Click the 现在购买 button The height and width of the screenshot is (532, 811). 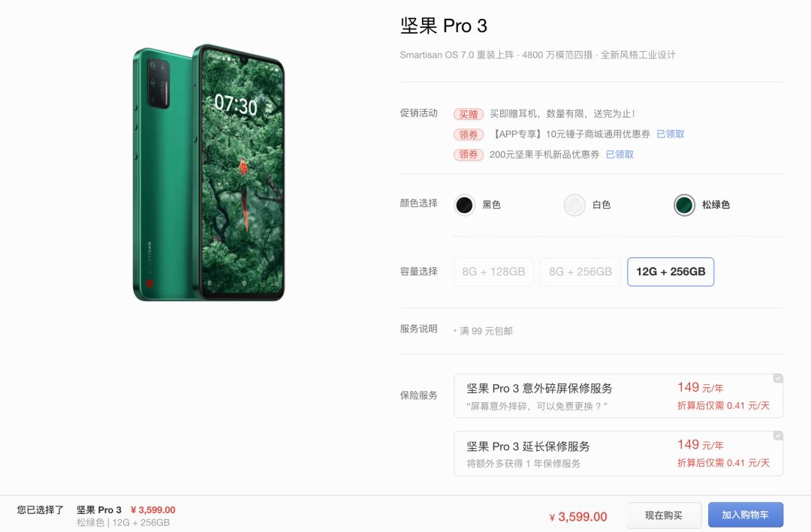pyautogui.click(x=664, y=515)
